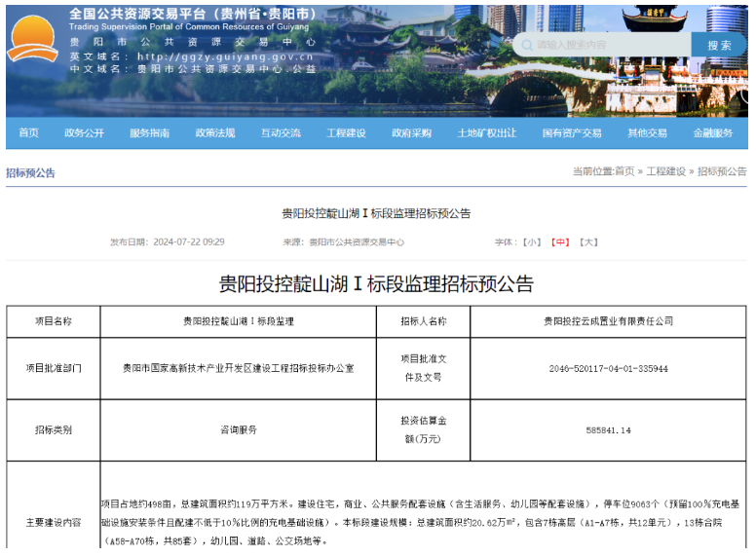The image size is (756, 557).
Task: Open the 互动交流 menu
Action: coord(281,133)
